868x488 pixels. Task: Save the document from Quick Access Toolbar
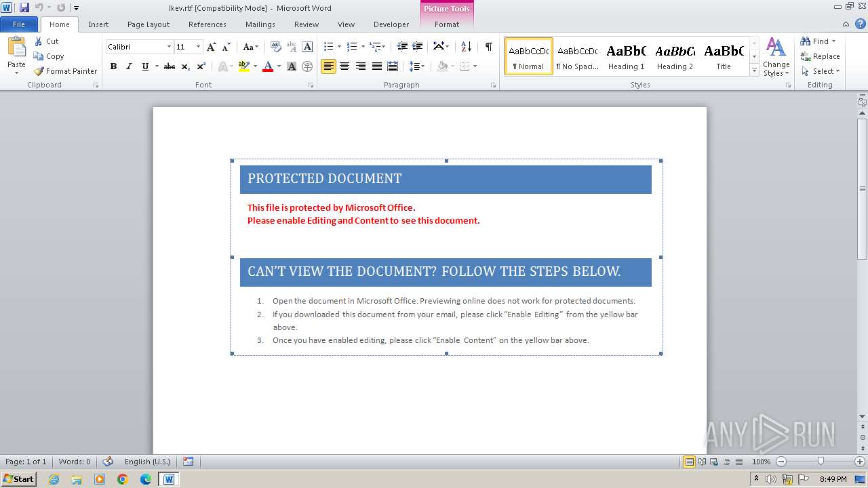tap(24, 7)
